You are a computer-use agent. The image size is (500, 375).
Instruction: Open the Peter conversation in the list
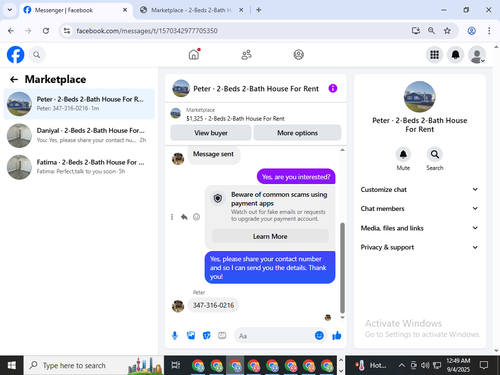click(79, 104)
